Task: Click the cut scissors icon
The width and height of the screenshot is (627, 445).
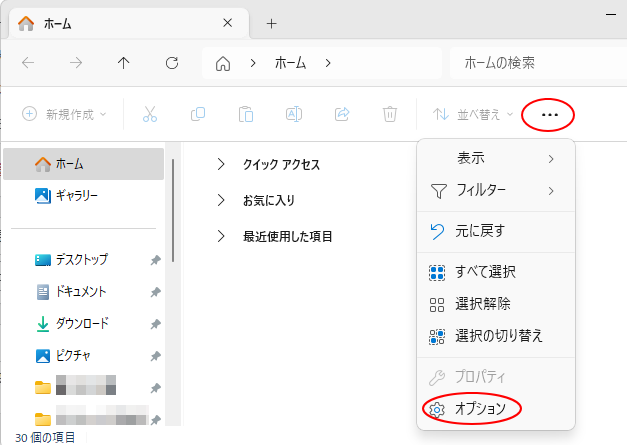Action: coord(150,114)
